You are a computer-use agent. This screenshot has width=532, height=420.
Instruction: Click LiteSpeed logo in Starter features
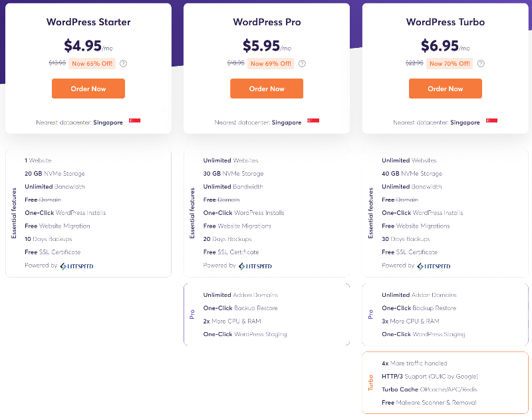pyautogui.click(x=76, y=266)
